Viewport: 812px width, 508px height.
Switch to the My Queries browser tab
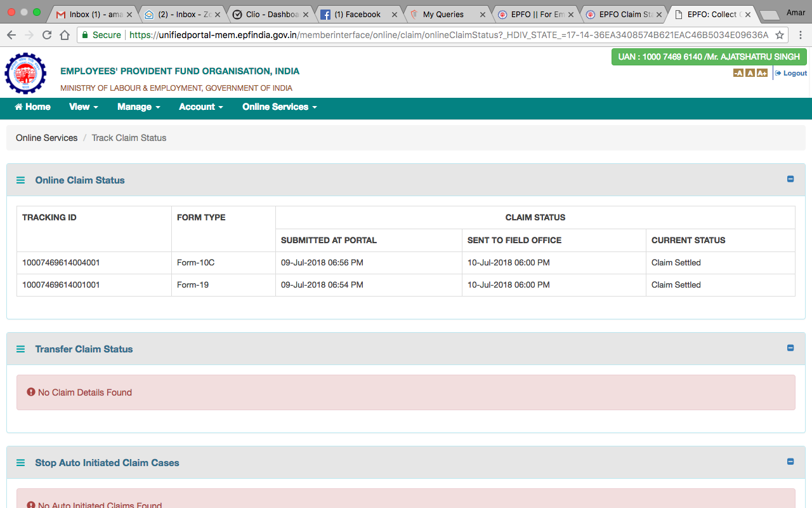pos(443,14)
